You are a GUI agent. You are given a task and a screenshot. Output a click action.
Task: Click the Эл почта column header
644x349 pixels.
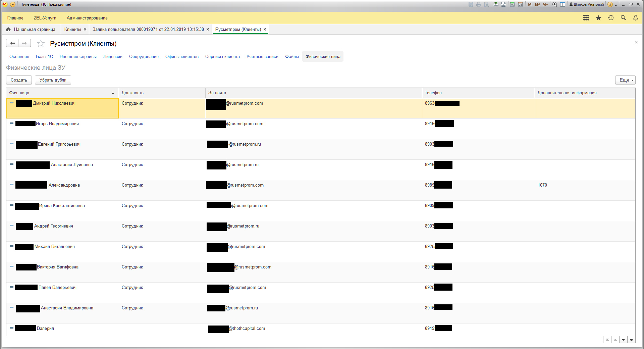(314, 93)
